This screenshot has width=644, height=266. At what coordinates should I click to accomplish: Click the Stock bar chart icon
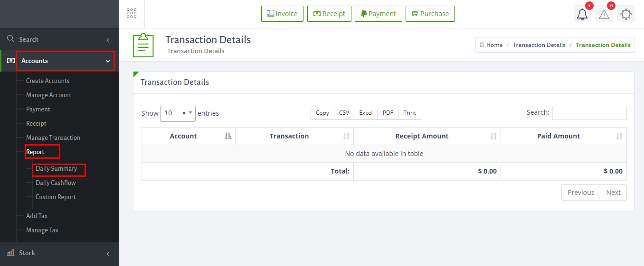click(x=11, y=253)
